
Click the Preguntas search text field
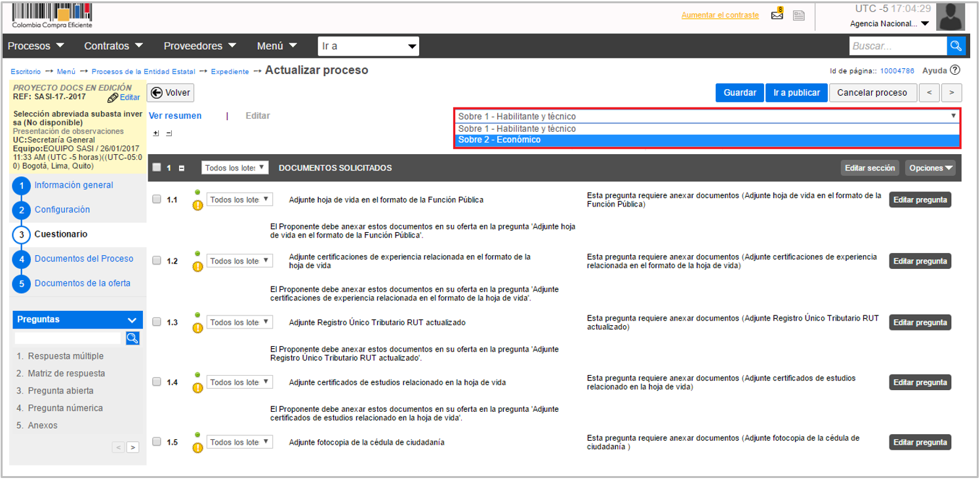(68, 338)
